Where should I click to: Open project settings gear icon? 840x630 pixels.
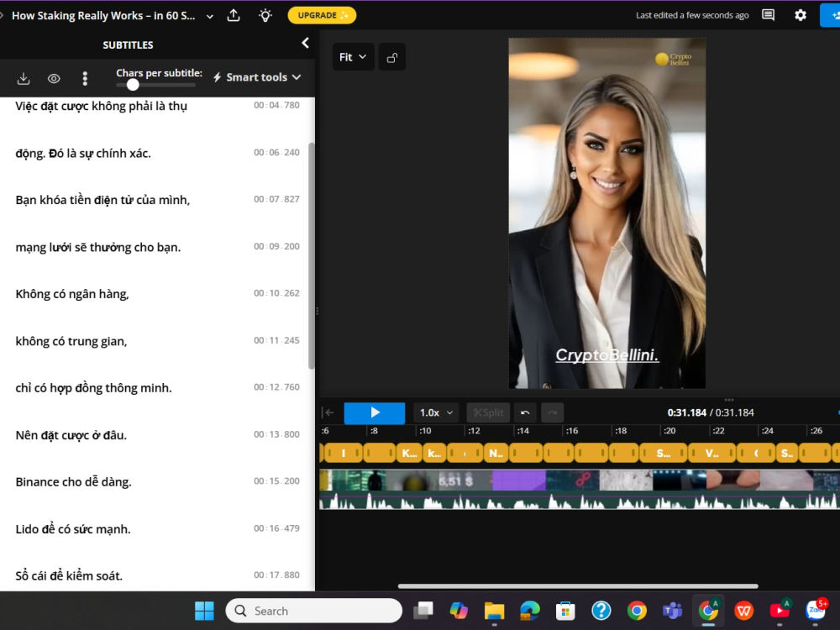coord(801,15)
